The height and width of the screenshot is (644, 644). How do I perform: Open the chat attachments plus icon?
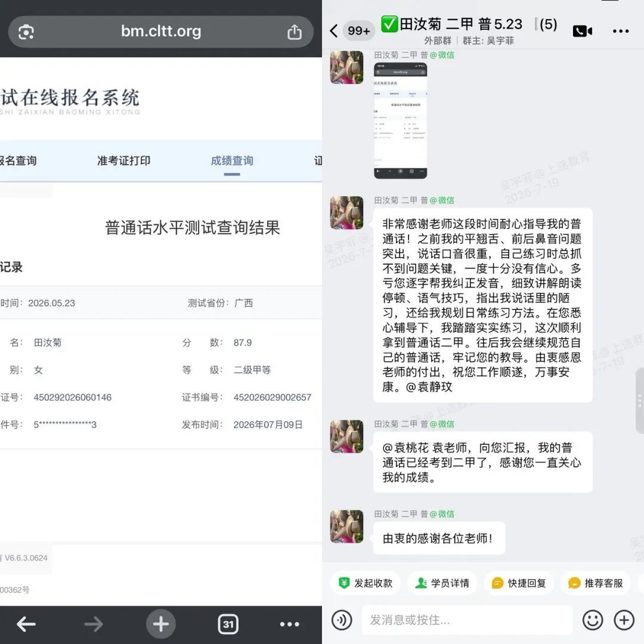(x=624, y=620)
